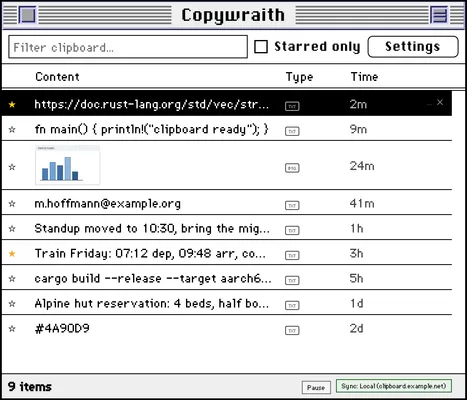Star the fn main() println entry
Image resolution: width=467 pixels, height=400 pixels.
[x=12, y=129]
